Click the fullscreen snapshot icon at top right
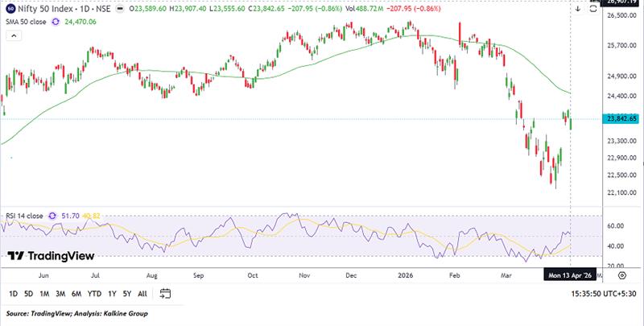 tap(593, 9)
